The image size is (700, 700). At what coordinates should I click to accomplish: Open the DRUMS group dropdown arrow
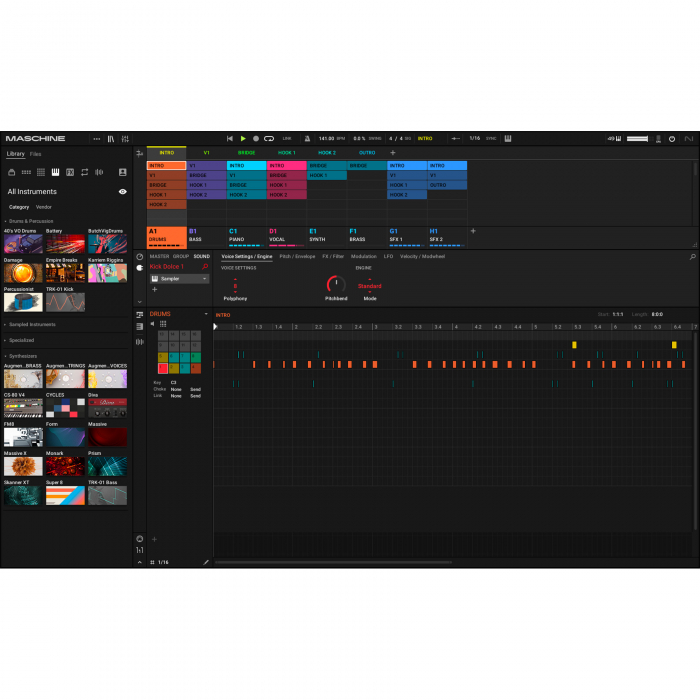(x=206, y=314)
